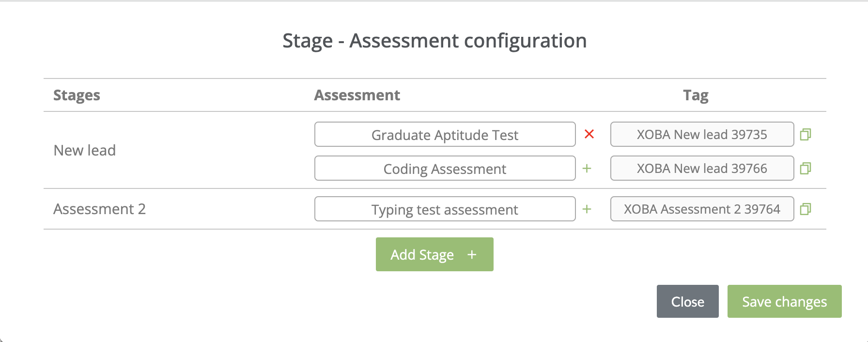Image resolution: width=868 pixels, height=342 pixels.
Task: Copy the XOBA New lead 39766 tag
Action: 806,168
